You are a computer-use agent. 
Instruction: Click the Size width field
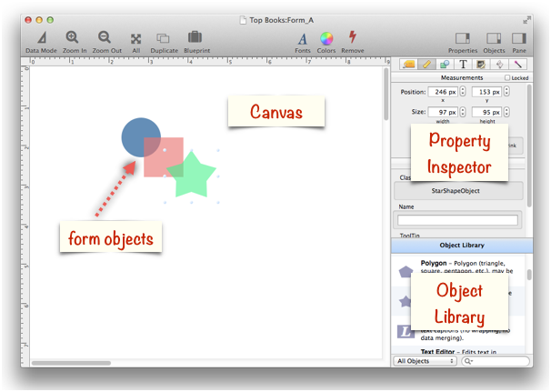pyautogui.click(x=443, y=112)
